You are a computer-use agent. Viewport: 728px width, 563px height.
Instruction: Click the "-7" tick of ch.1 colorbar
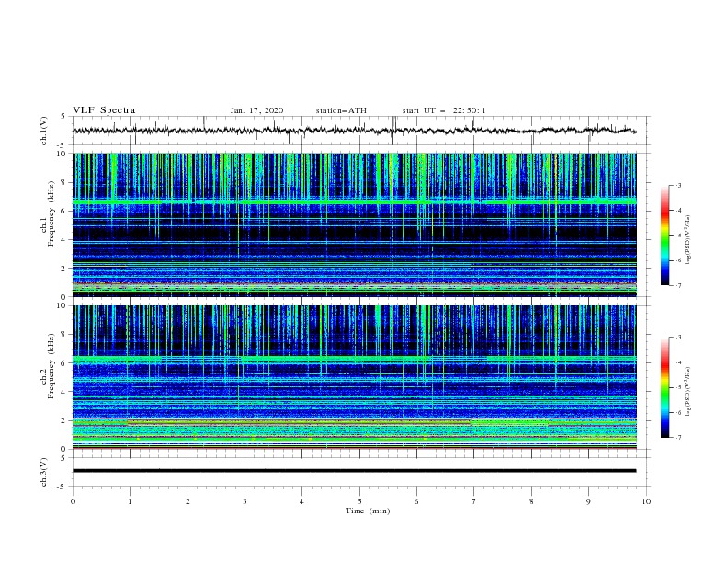click(x=677, y=285)
